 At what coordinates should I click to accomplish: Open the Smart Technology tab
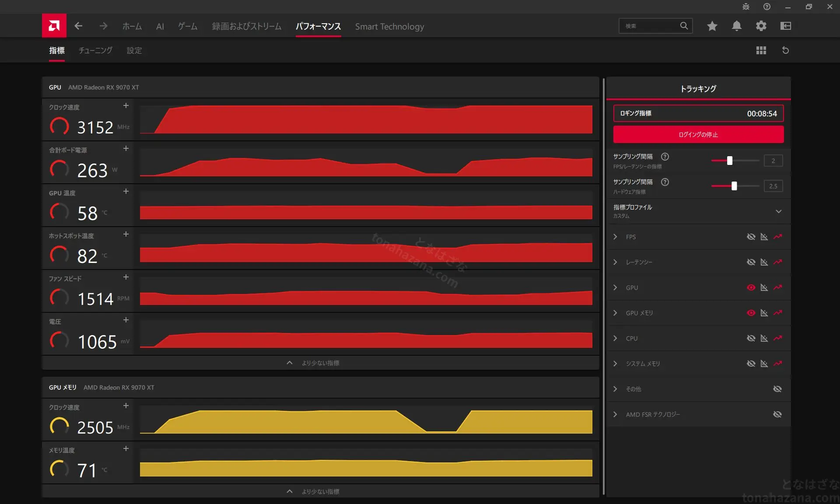[389, 26]
